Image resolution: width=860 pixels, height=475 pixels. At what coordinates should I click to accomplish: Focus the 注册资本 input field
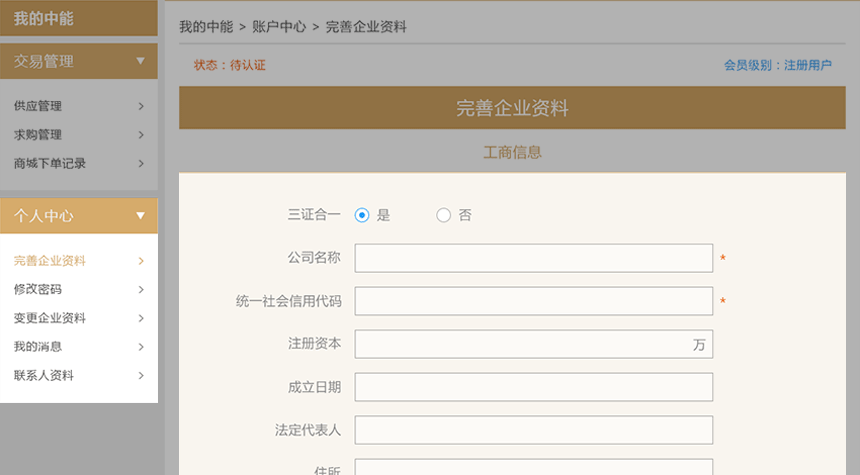(x=520, y=344)
